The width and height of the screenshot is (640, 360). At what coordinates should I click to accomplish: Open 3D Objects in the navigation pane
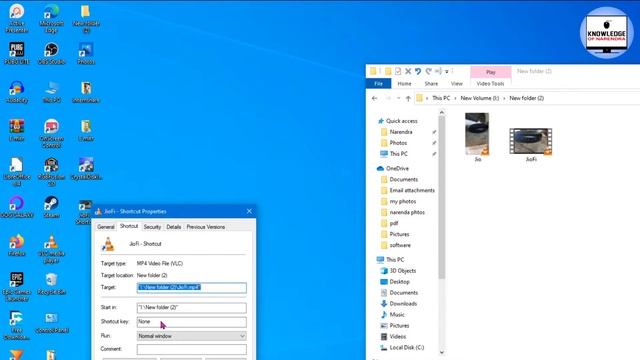[x=402, y=271]
